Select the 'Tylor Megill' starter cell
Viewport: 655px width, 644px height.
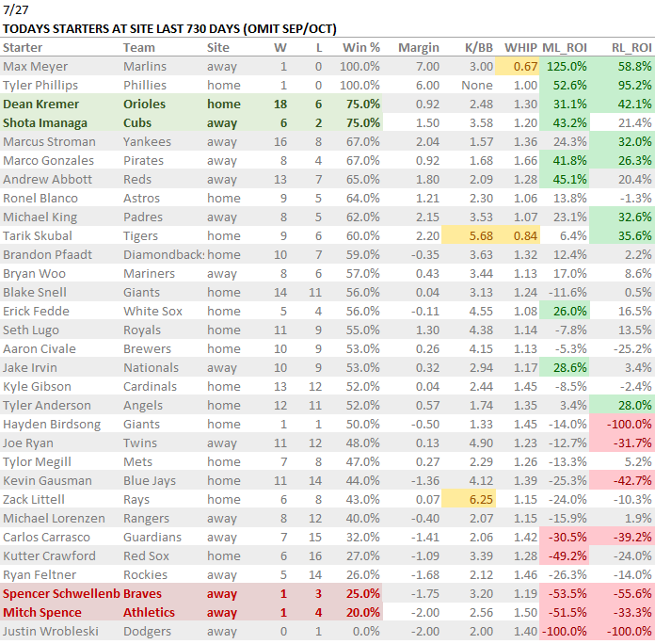(37, 461)
